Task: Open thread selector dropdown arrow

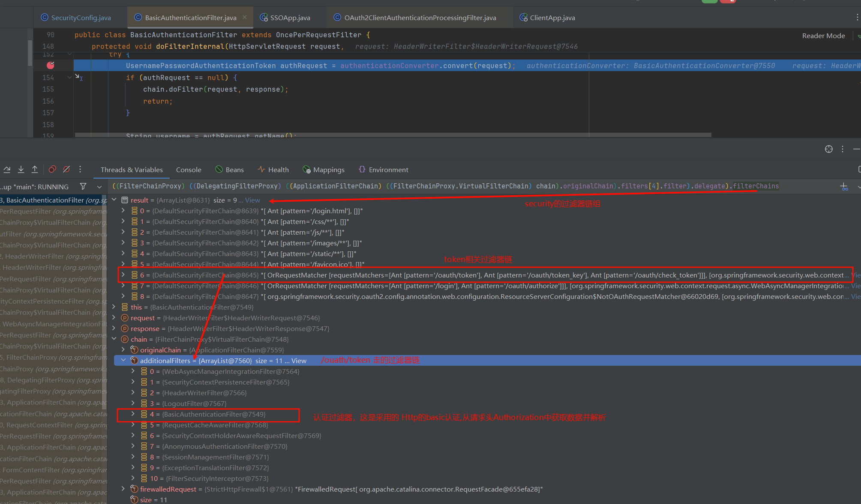Action: (x=99, y=187)
